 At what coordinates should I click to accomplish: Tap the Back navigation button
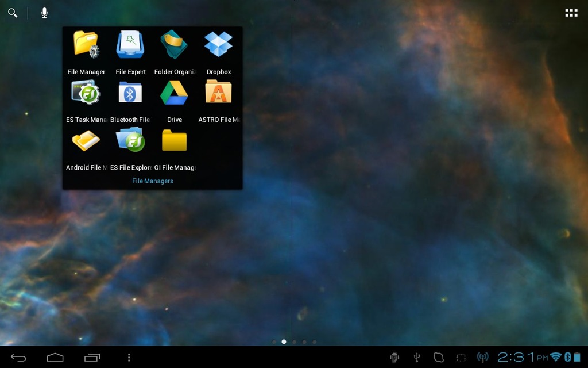pos(18,358)
